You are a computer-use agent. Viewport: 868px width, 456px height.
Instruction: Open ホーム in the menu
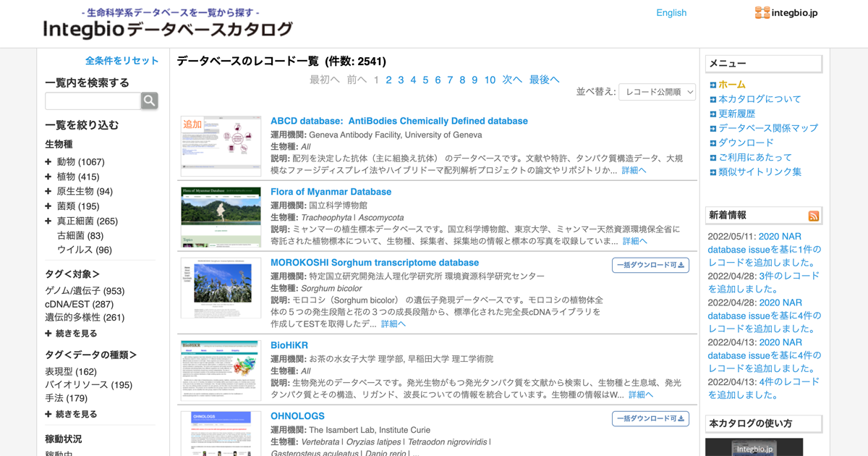pos(731,85)
